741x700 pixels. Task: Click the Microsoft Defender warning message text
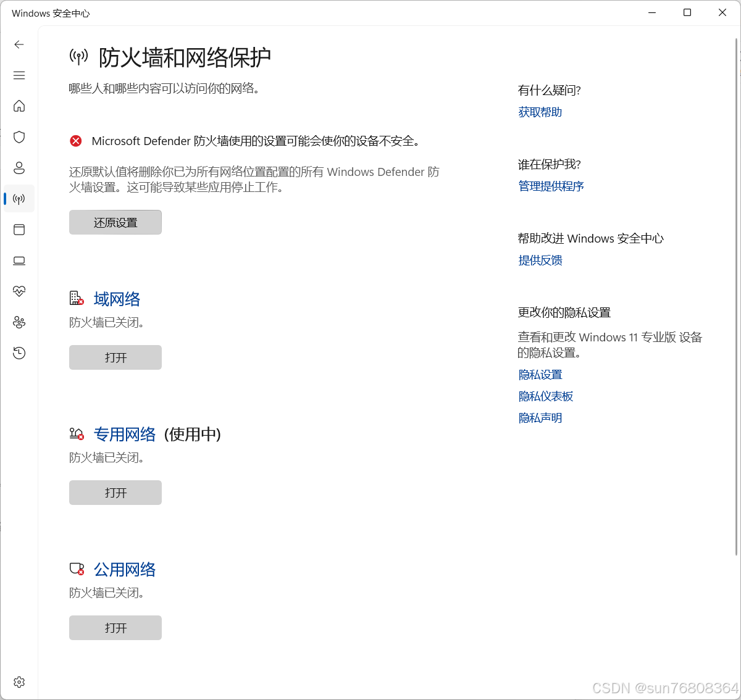257,141
